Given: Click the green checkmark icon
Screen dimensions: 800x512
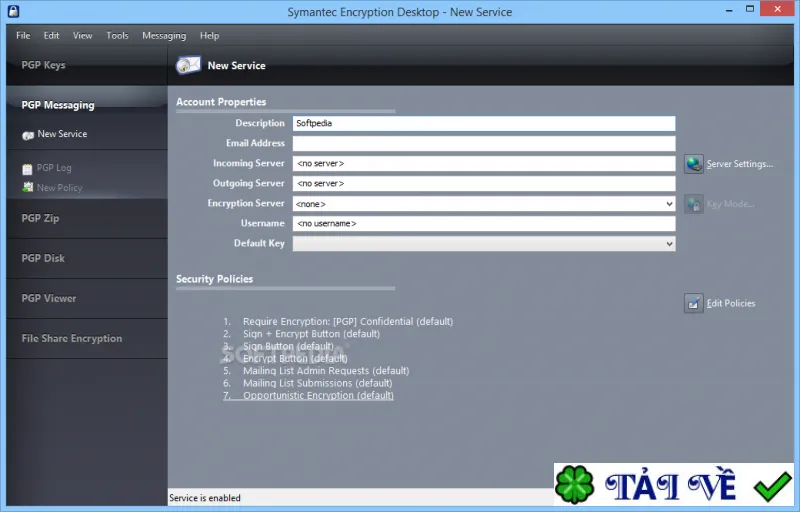Looking at the screenshot, I should [x=772, y=486].
